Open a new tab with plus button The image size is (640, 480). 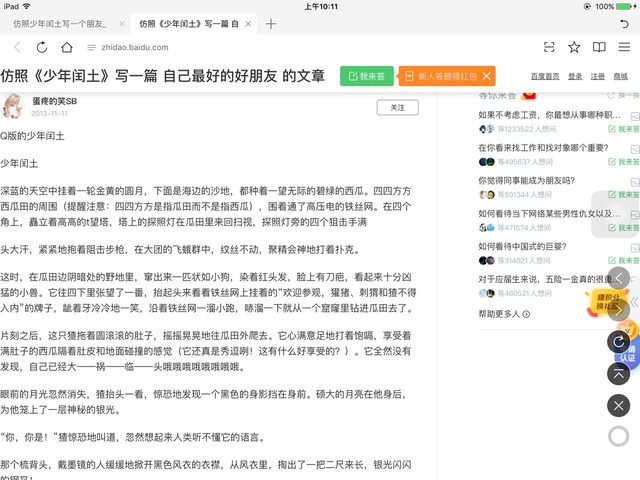pyautogui.click(x=270, y=23)
